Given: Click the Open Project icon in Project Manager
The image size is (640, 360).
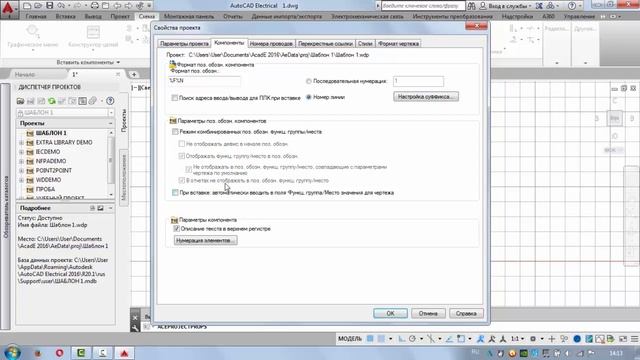Looking at the screenshot, I should (x=20, y=101).
